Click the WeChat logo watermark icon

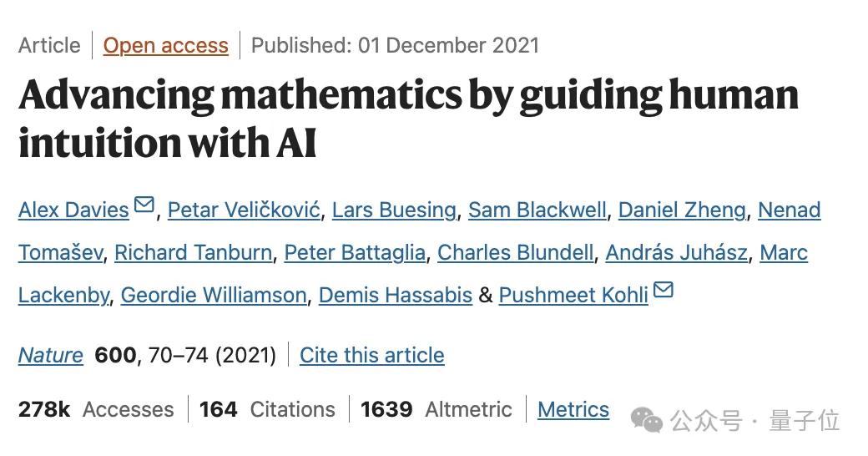coord(646,421)
